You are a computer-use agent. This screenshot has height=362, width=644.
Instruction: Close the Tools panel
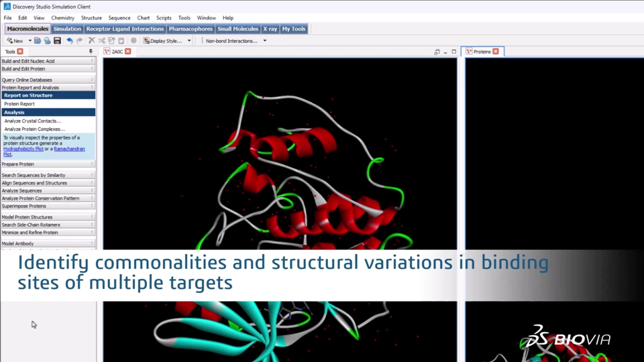click(20, 52)
